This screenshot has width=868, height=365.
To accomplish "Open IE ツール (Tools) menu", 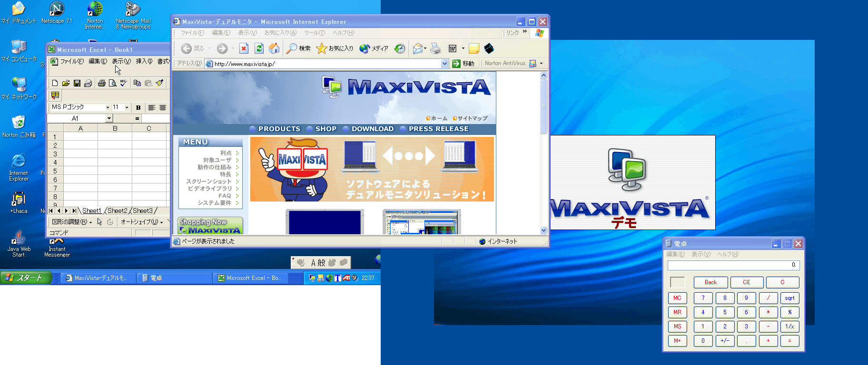I will pyautogui.click(x=315, y=33).
